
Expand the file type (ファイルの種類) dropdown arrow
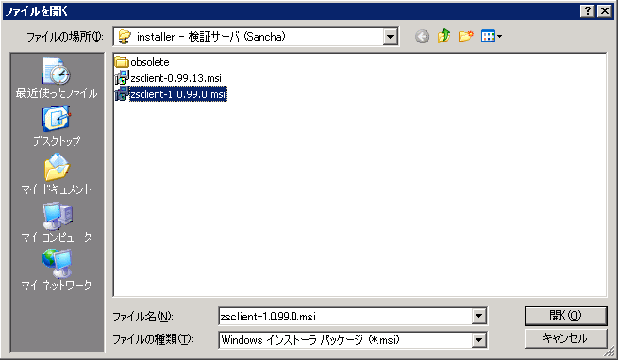tap(479, 340)
